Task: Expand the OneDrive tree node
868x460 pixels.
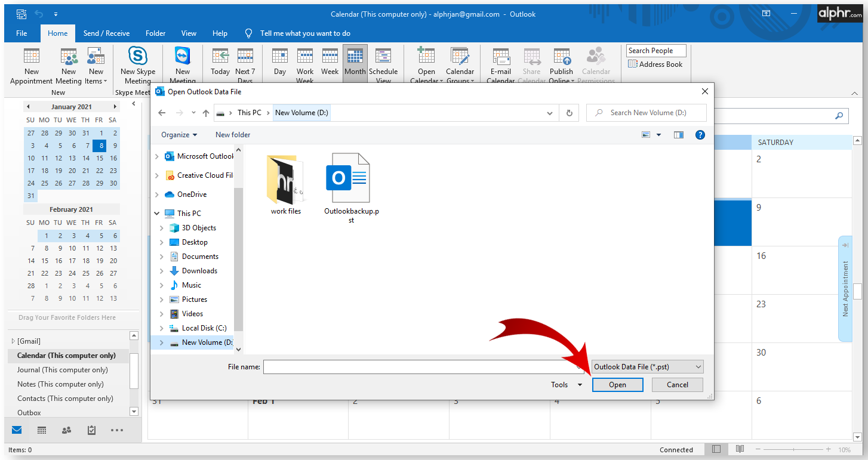Action: [x=157, y=195]
